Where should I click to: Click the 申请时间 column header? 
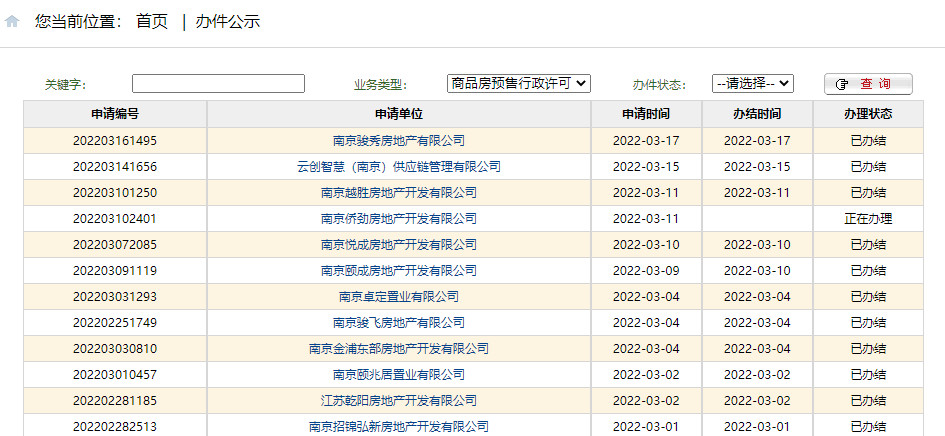pos(646,114)
